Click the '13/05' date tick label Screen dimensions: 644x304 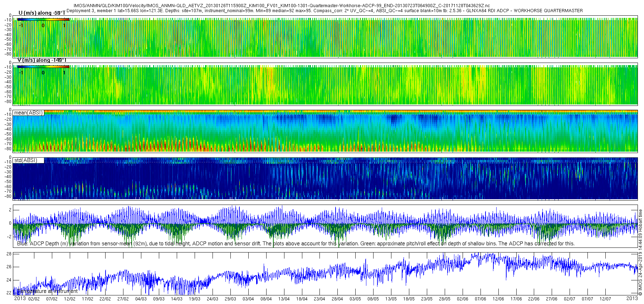pos(391,299)
